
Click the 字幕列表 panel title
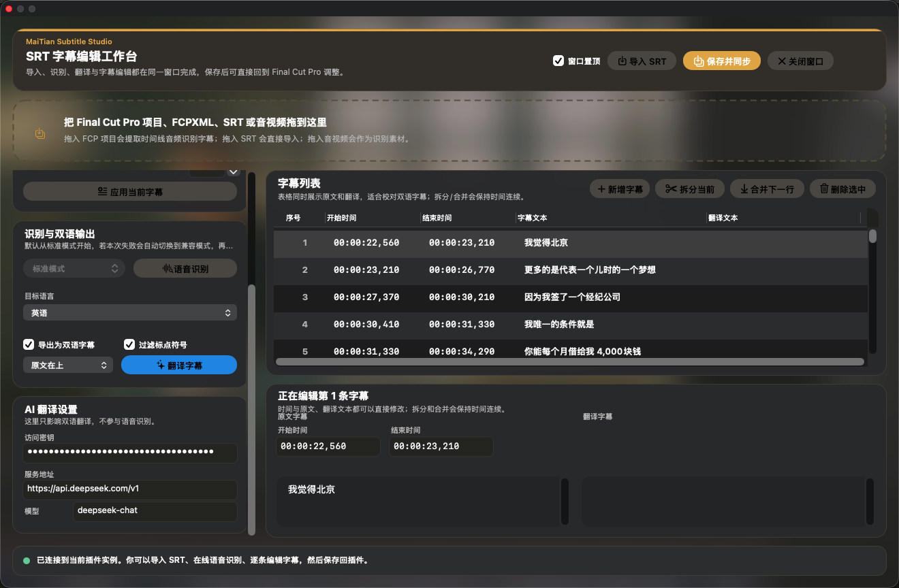299,184
